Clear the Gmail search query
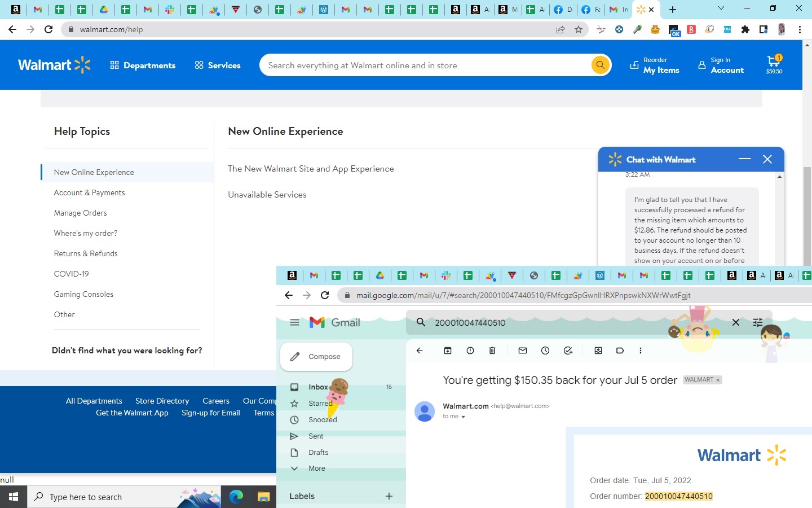Image resolution: width=812 pixels, height=508 pixels. coord(736,322)
